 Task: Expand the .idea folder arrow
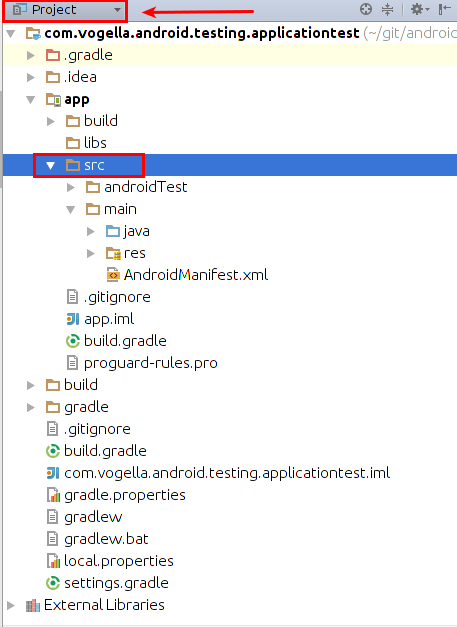point(31,77)
